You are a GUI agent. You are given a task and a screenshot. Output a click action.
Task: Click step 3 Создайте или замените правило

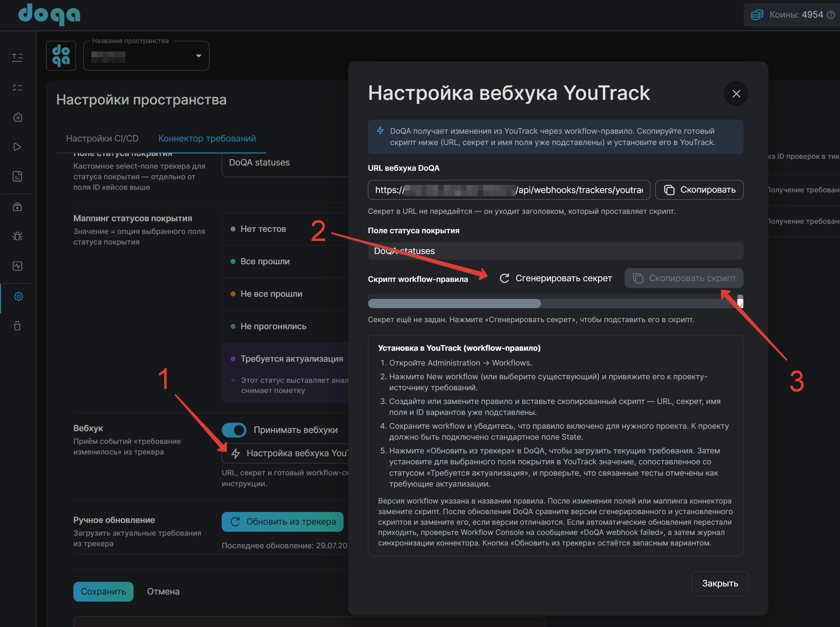(554, 407)
